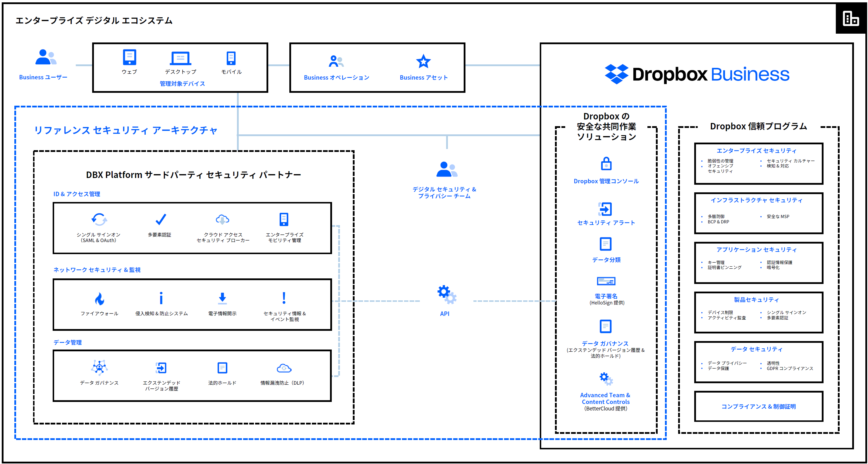Click the クラウド アクセス cloud download icon
The width and height of the screenshot is (868, 464).
(x=222, y=219)
